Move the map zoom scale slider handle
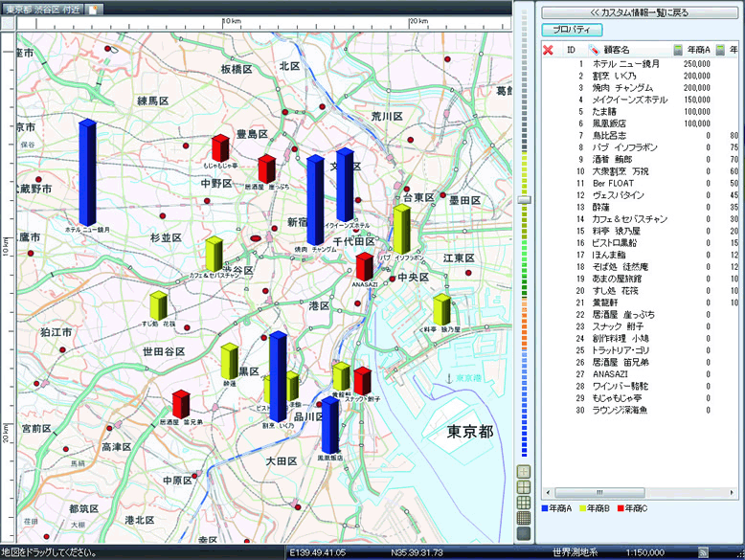 (524, 199)
